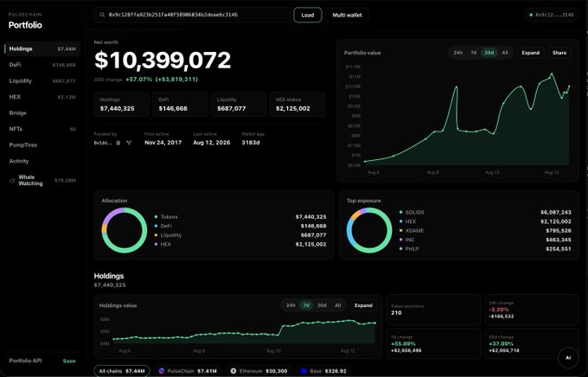Open PumpTires in the sidebar
The height and width of the screenshot is (377, 588).
click(42, 144)
